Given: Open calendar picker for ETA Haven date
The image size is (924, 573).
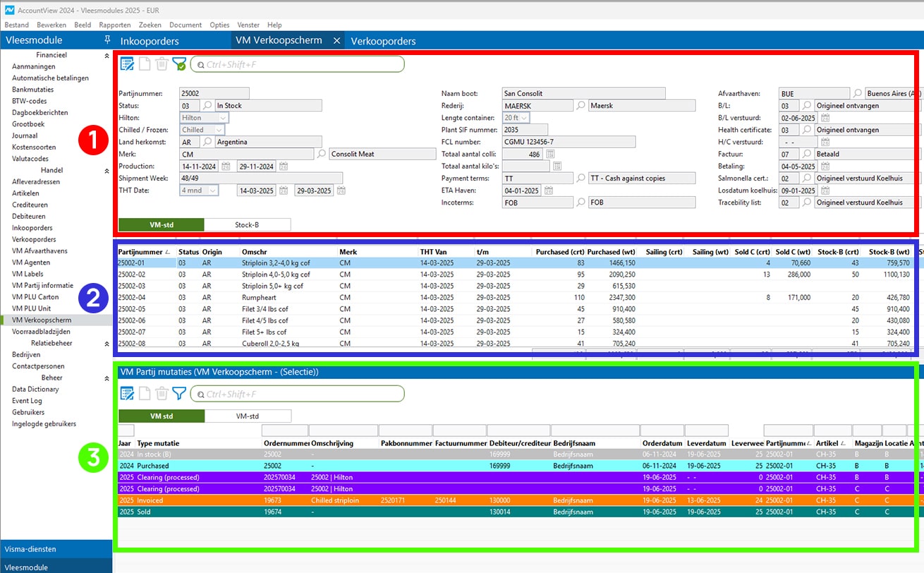Looking at the screenshot, I should point(547,191).
